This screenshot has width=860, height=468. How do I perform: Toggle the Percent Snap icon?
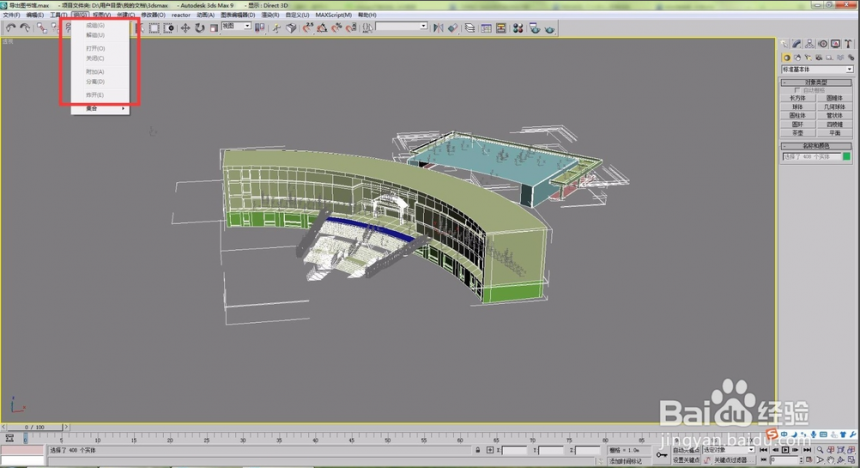(x=336, y=28)
